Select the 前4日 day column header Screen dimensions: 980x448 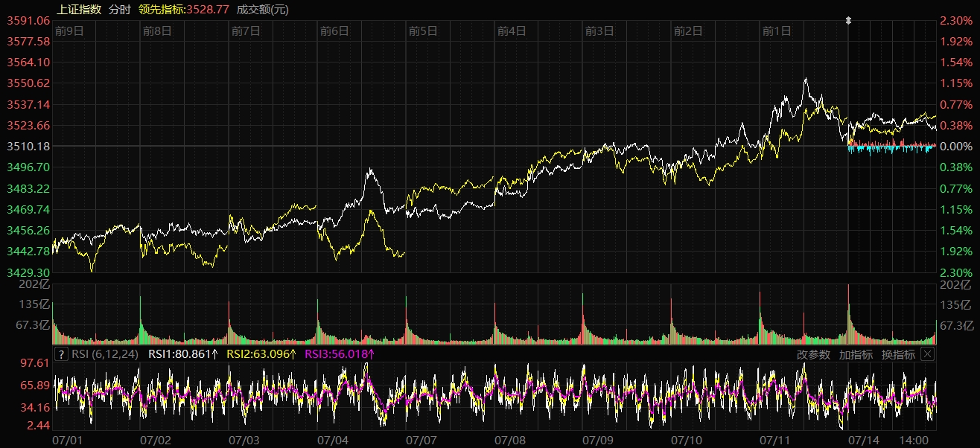[x=512, y=31]
